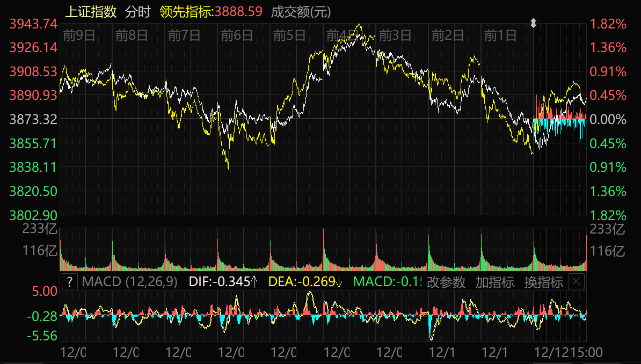The height and width of the screenshot is (364, 641).
Task: Select the MACD (12,26,9) indicator label
Action: 130,282
